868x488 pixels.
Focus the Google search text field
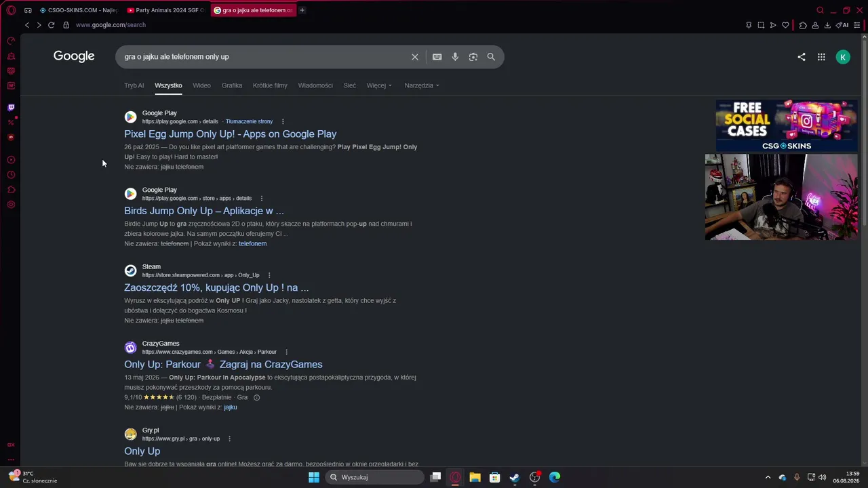coord(264,57)
